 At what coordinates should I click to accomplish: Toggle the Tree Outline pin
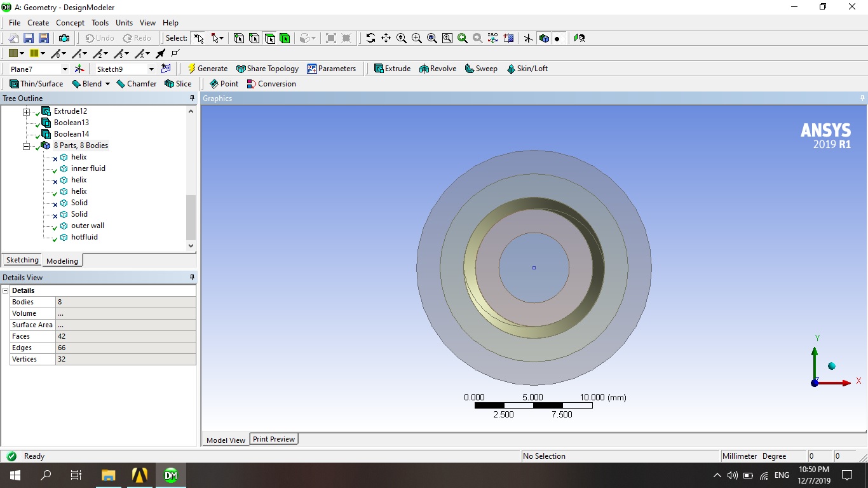click(192, 98)
